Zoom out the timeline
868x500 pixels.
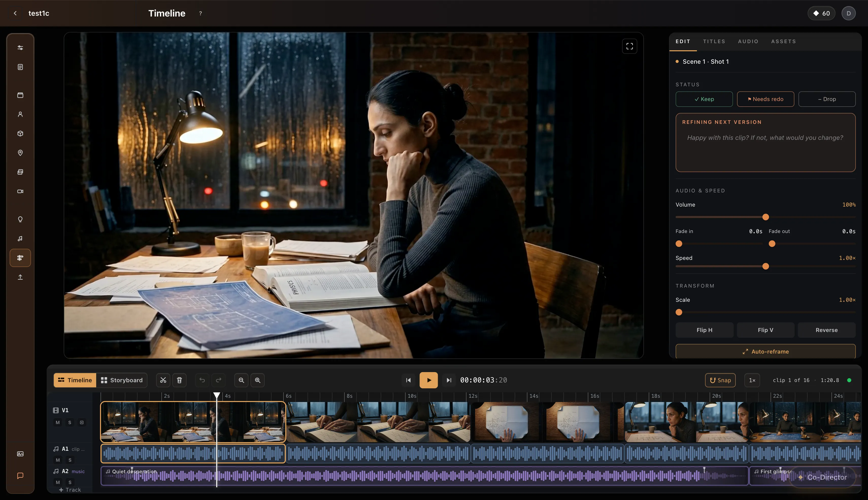[x=241, y=380]
